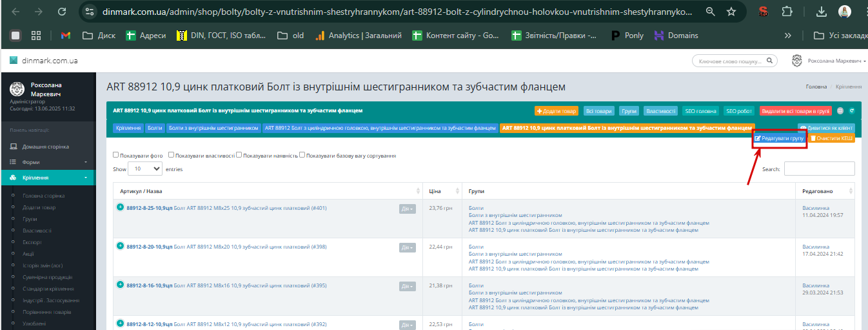This screenshot has width=868, height=330.
Task: Click Дивитися як клієнт button
Action: (826, 128)
